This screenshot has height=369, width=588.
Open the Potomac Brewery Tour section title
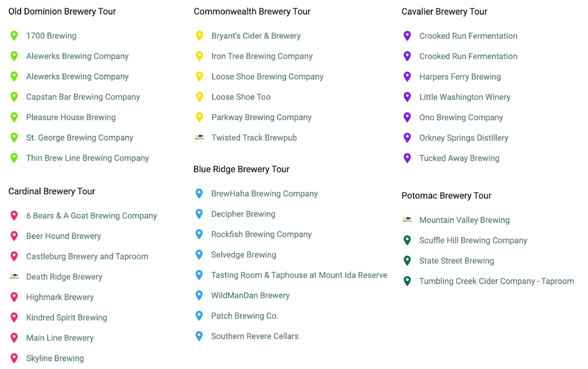click(446, 195)
